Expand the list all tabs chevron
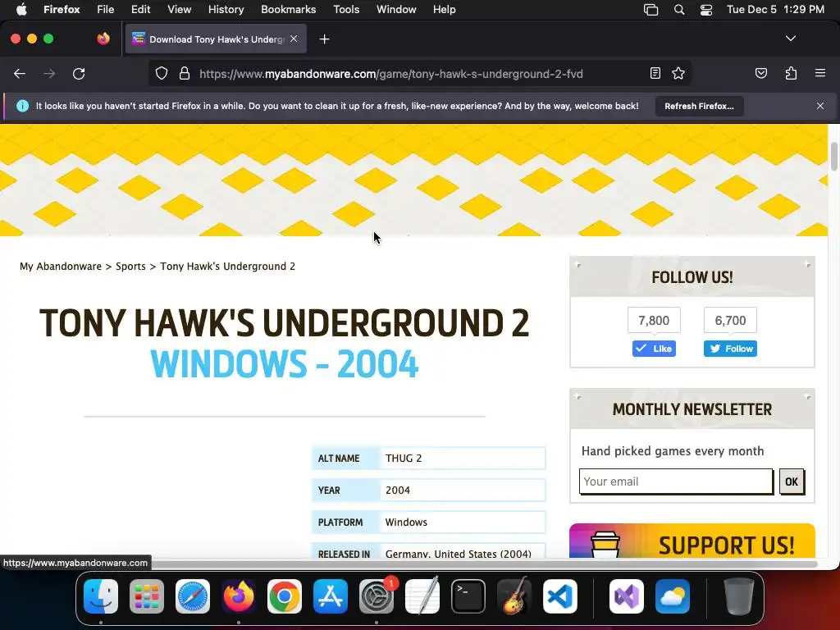The height and width of the screenshot is (630, 840). tap(790, 39)
